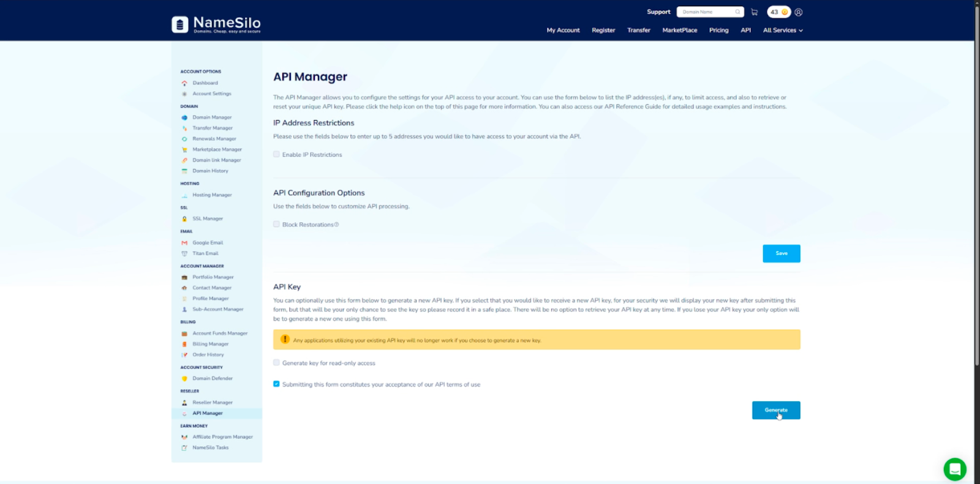The width and height of the screenshot is (980, 484).
Task: Click the Transfer Manager icon
Action: point(184,128)
